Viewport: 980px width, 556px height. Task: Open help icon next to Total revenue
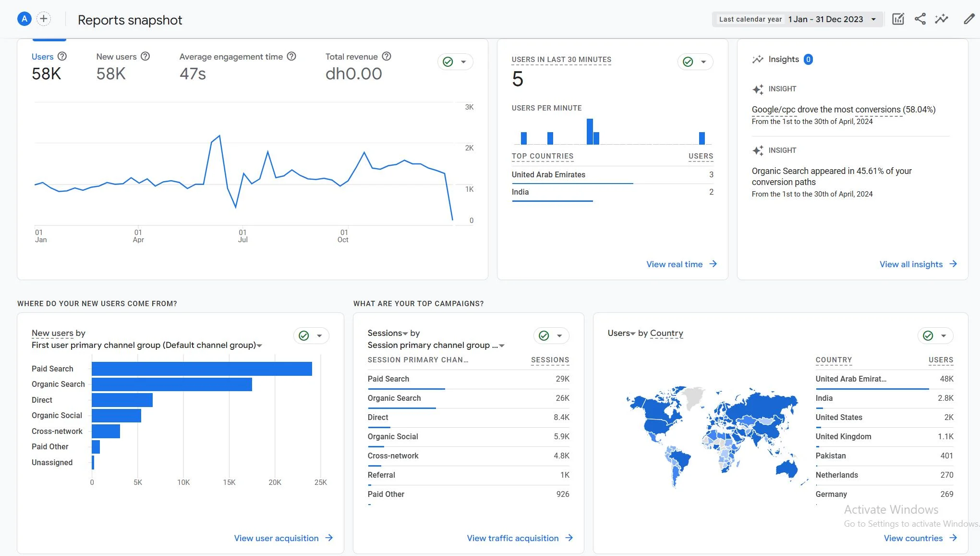pos(387,56)
